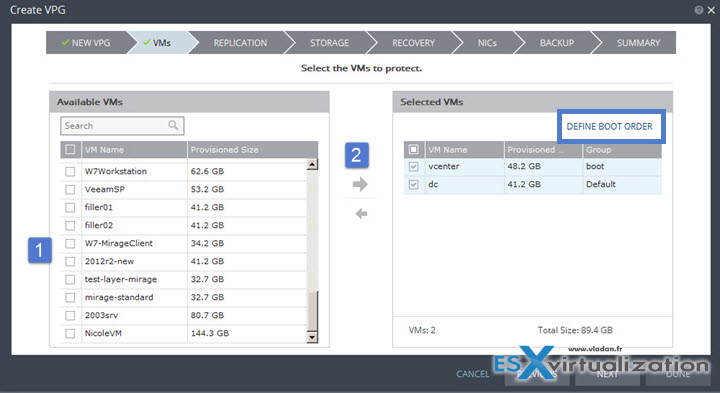
Task: Check the NicoleVM checkbox
Action: coord(70,333)
